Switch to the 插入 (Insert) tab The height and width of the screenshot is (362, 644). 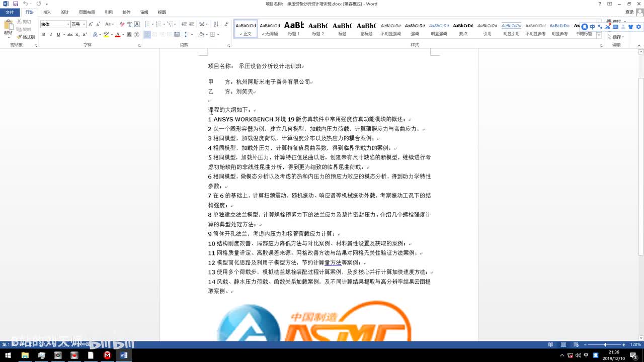click(47, 12)
